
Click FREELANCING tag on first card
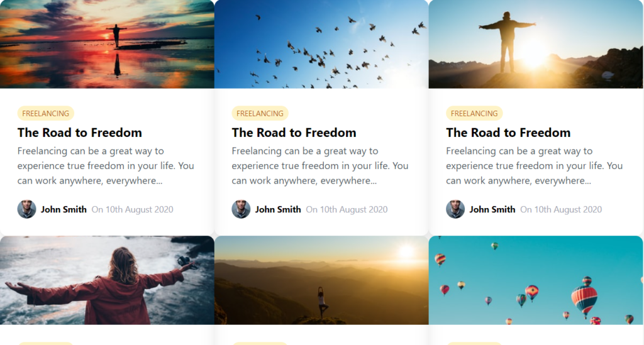pos(45,113)
